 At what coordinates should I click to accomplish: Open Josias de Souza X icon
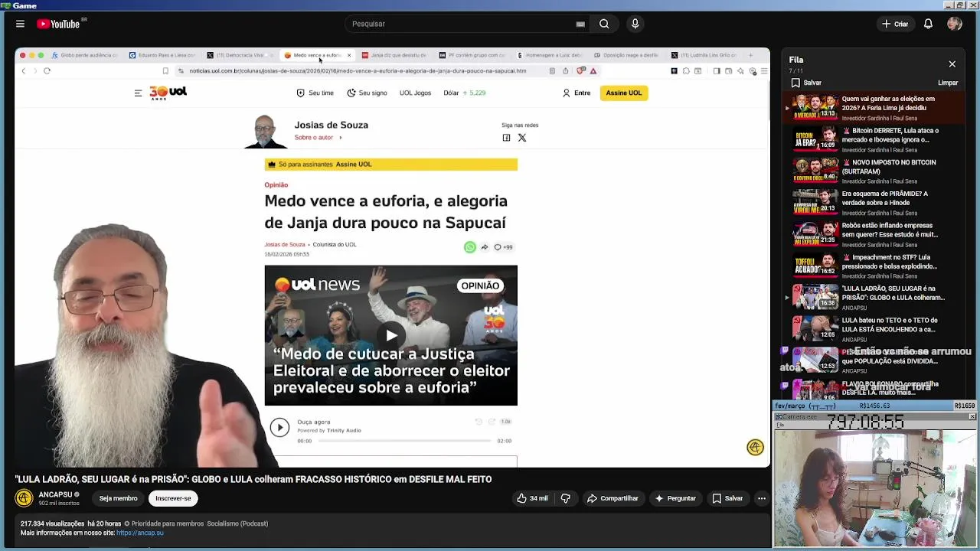[522, 138]
